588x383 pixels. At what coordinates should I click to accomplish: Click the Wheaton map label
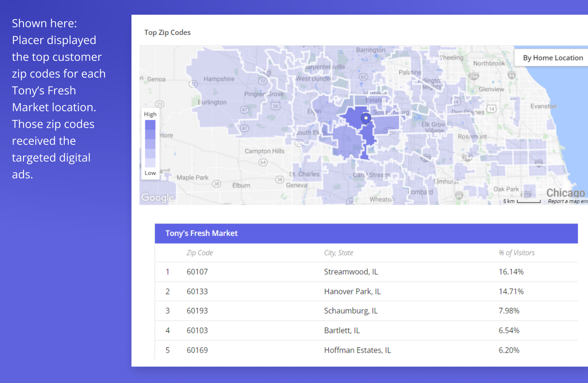pyautogui.click(x=382, y=199)
